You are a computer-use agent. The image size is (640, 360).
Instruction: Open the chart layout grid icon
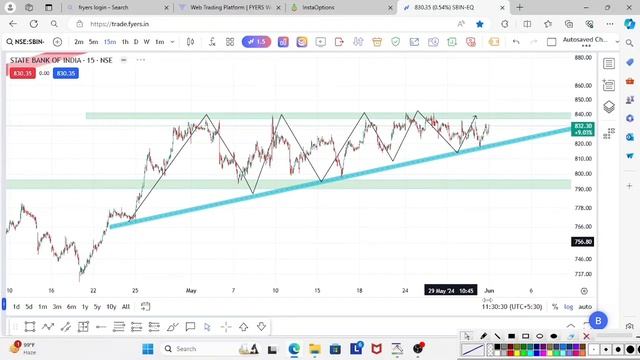click(230, 42)
